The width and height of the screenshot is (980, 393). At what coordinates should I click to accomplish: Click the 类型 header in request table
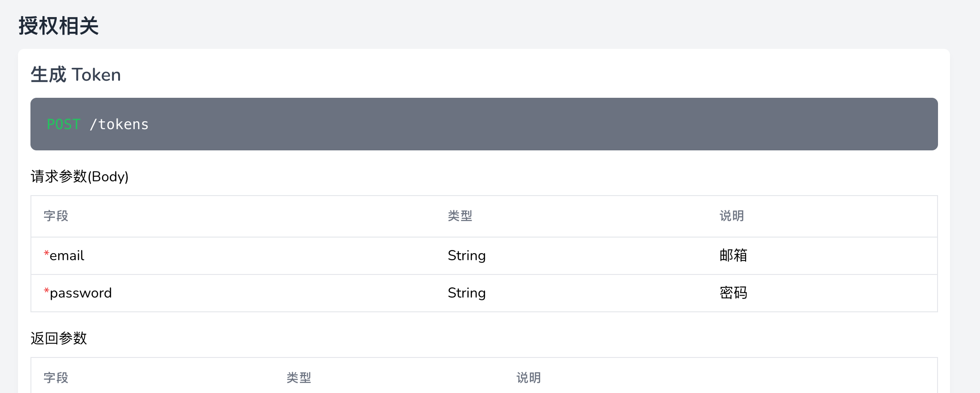coord(460,216)
